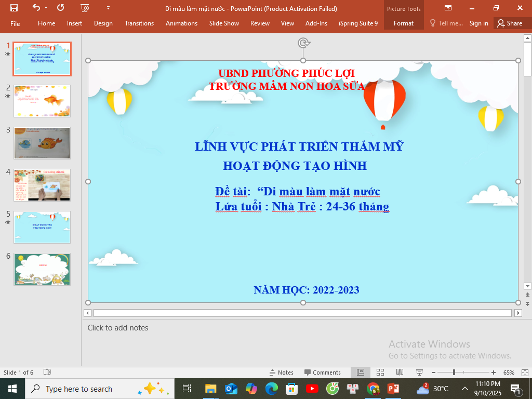
Task: Start slideshow from beginning via quick access icon
Action: click(85, 8)
